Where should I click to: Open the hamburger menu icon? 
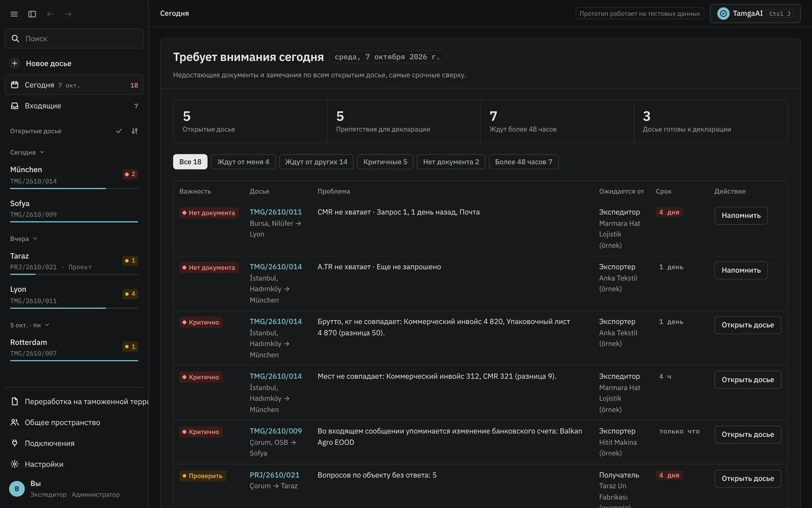[14, 14]
